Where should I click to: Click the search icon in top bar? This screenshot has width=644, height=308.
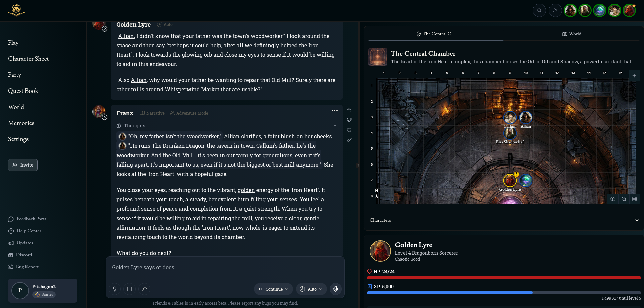coord(539,10)
